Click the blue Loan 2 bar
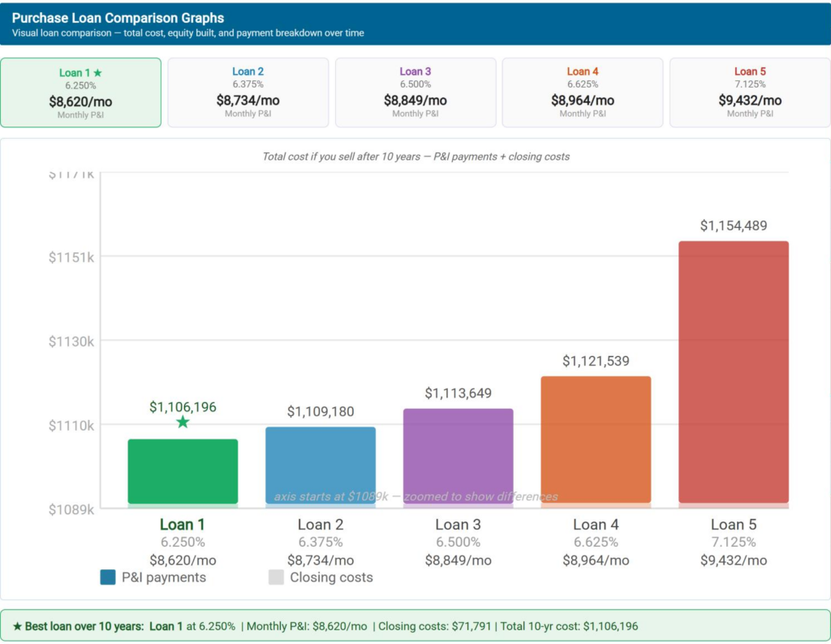The width and height of the screenshot is (831, 644). pyautogui.click(x=321, y=465)
